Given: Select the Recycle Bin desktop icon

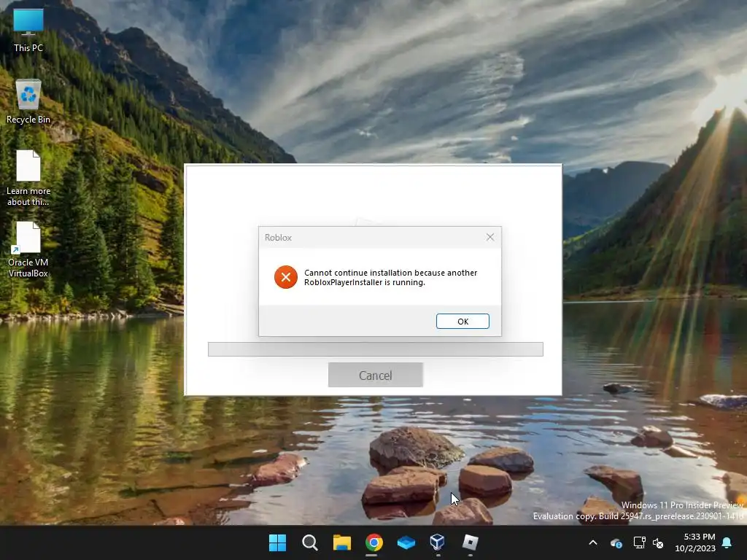Looking at the screenshot, I should click(28, 102).
